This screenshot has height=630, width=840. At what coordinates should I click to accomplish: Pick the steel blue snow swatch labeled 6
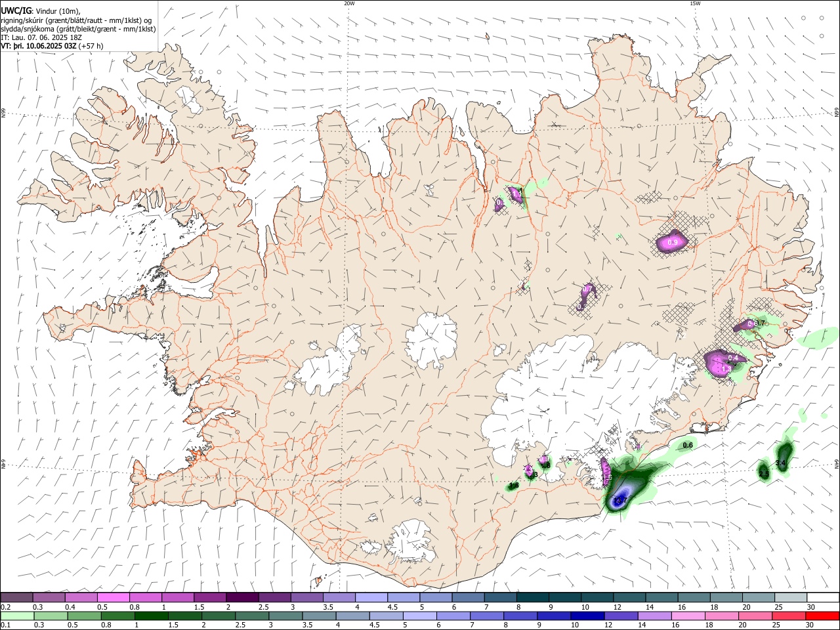pos(468,598)
